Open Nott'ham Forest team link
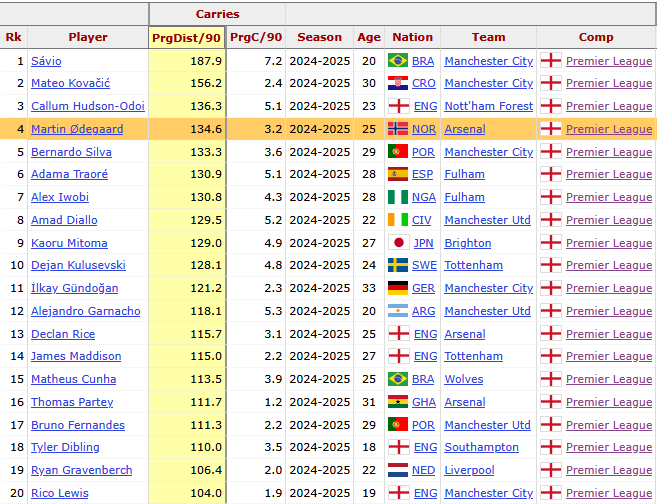 [x=489, y=106]
